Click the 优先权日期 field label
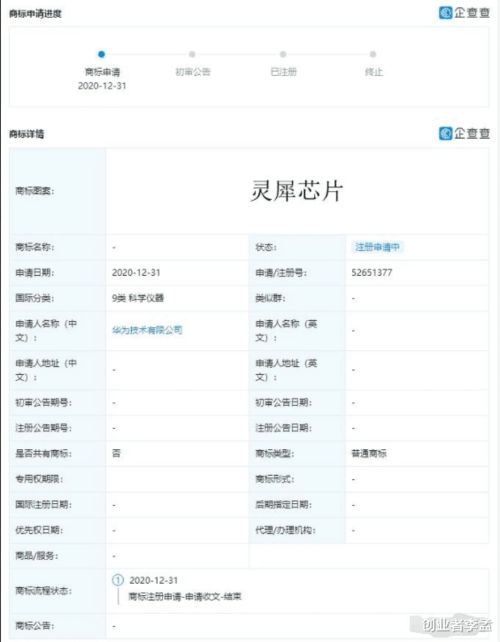 click(39, 530)
